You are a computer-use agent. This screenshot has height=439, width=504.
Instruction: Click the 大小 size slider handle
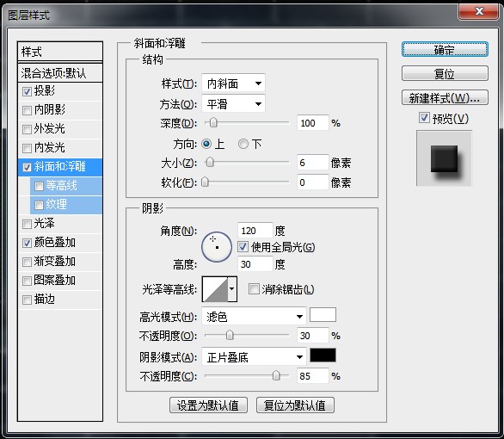point(210,162)
